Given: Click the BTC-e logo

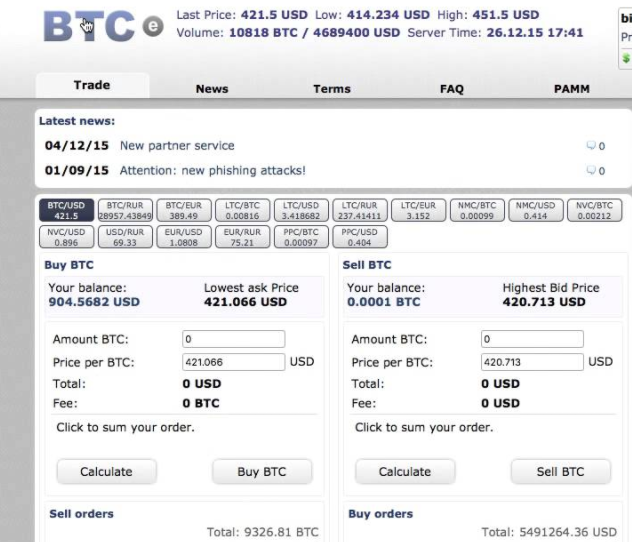Looking at the screenshot, I should [103, 28].
